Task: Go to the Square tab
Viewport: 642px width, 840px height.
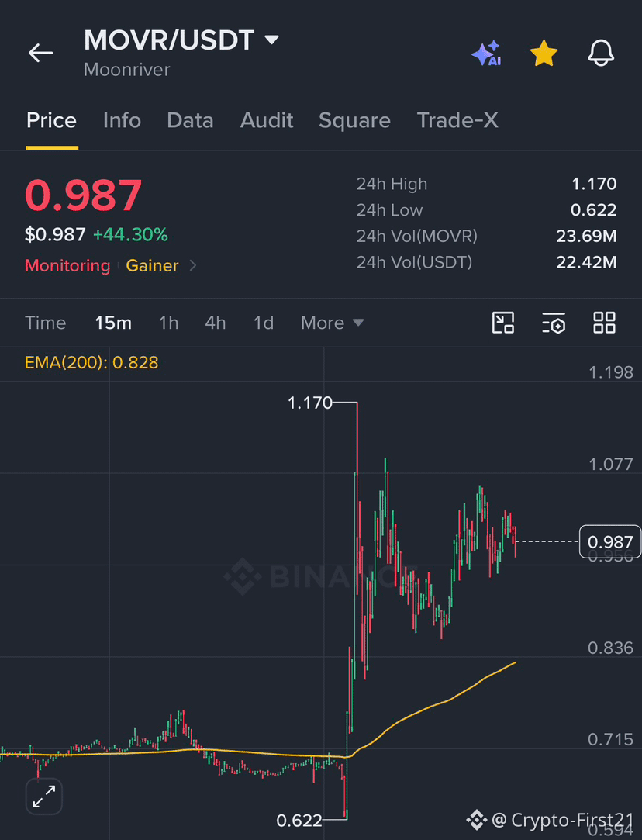Action: (x=354, y=120)
